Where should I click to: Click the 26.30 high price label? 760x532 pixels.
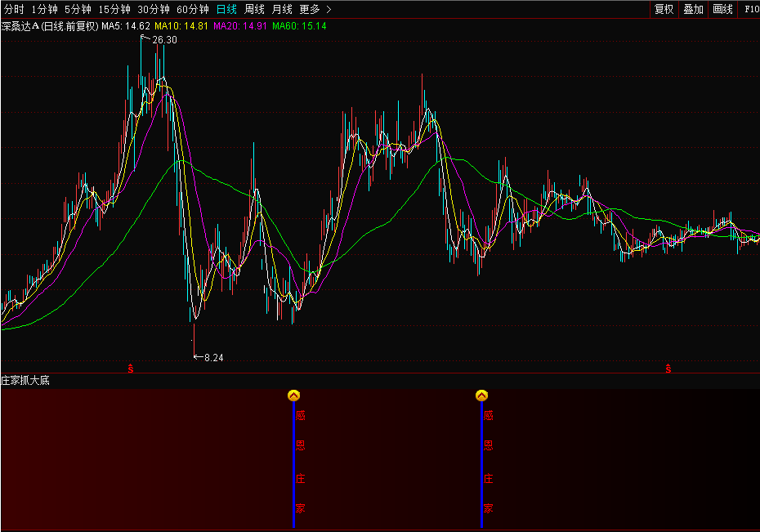165,40
